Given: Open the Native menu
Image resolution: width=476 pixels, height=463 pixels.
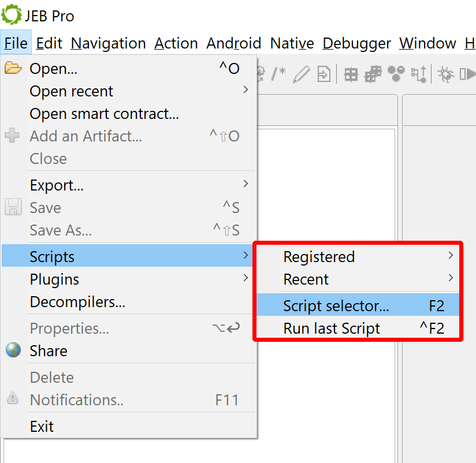Looking at the screenshot, I should point(292,43).
